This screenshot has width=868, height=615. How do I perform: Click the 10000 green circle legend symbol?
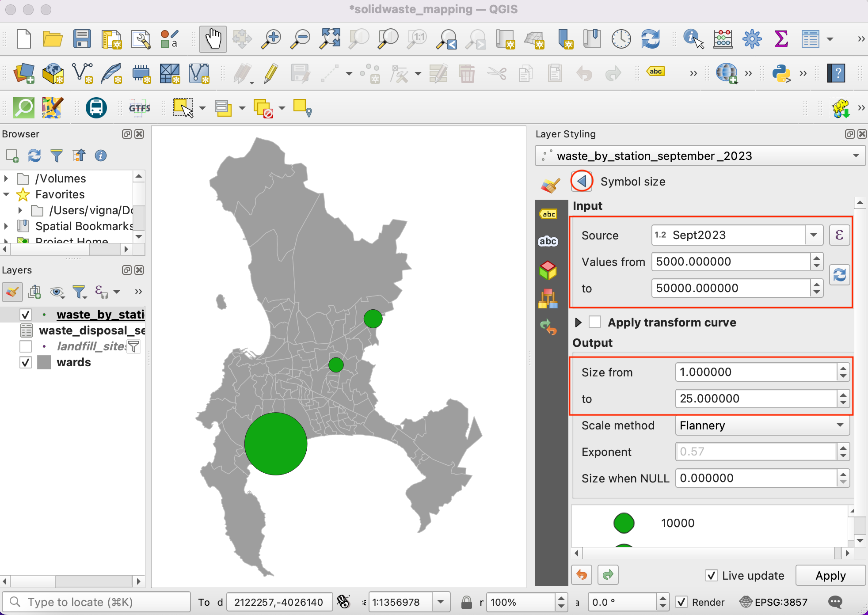624,523
